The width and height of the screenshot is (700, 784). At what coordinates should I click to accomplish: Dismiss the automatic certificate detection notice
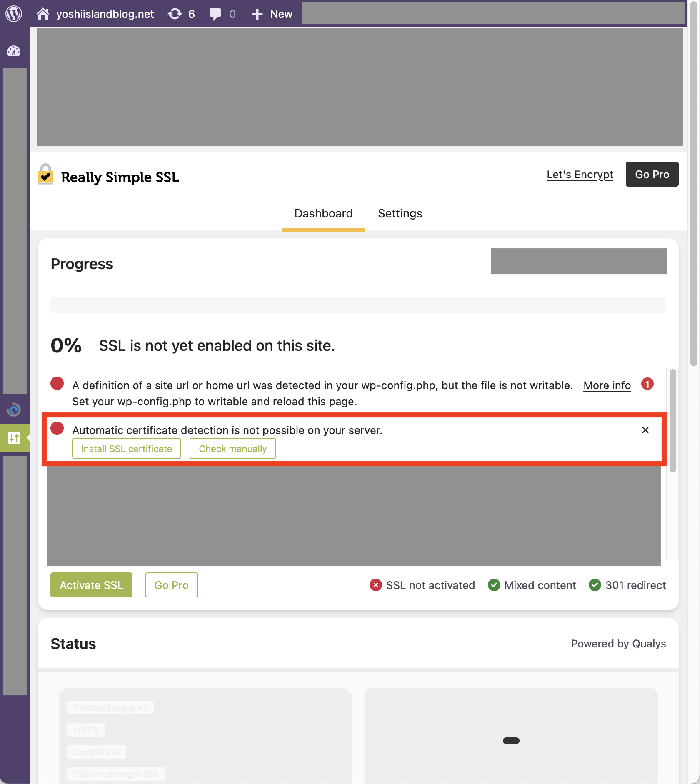coord(645,430)
